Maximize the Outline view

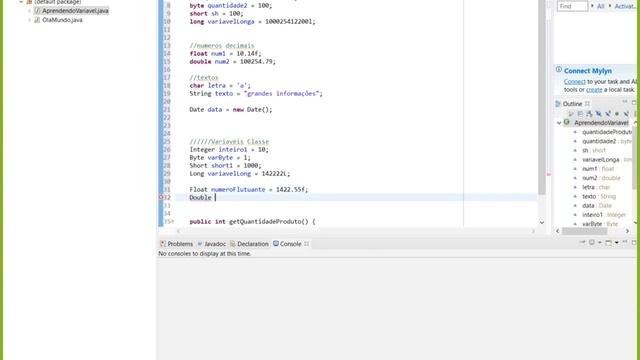tap(634, 102)
